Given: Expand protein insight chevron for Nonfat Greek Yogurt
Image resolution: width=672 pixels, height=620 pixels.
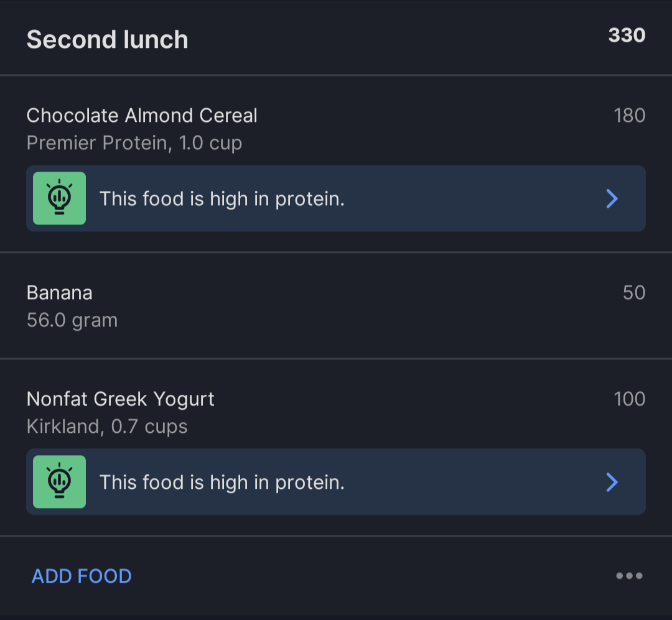Looking at the screenshot, I should [x=612, y=482].
